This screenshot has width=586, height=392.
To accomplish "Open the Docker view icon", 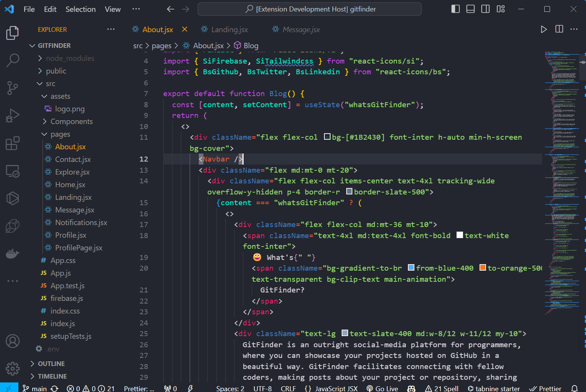I will (x=13, y=253).
